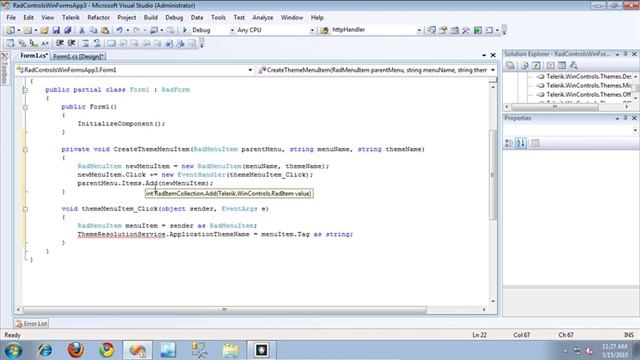Open the Refactor menu

tap(98, 18)
